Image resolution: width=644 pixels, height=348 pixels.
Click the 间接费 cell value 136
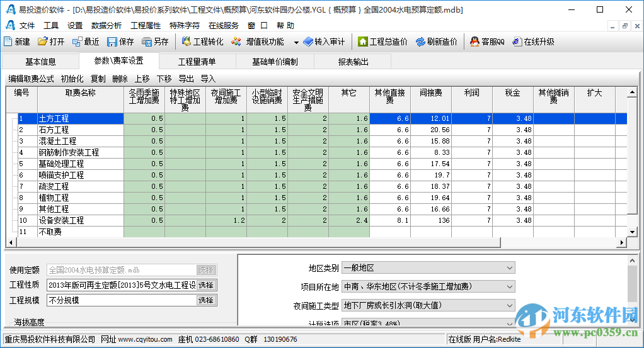pyautogui.click(x=431, y=220)
